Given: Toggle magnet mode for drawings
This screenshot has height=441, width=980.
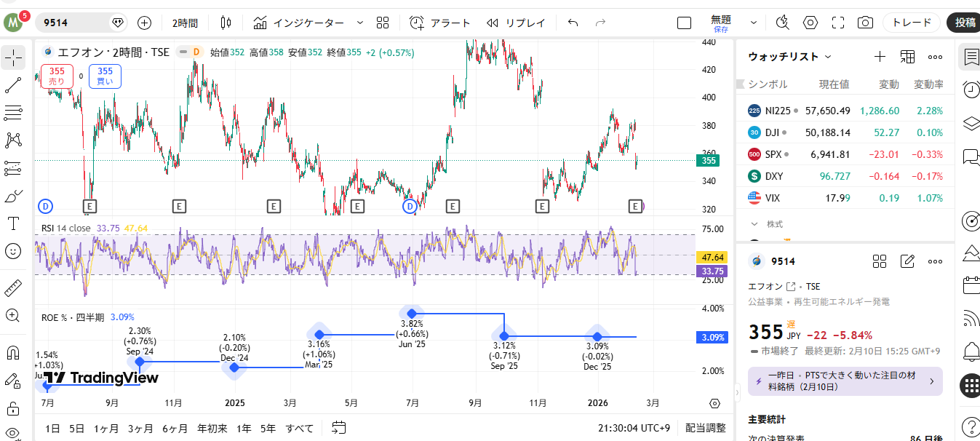Looking at the screenshot, I should pyautogui.click(x=13, y=353).
